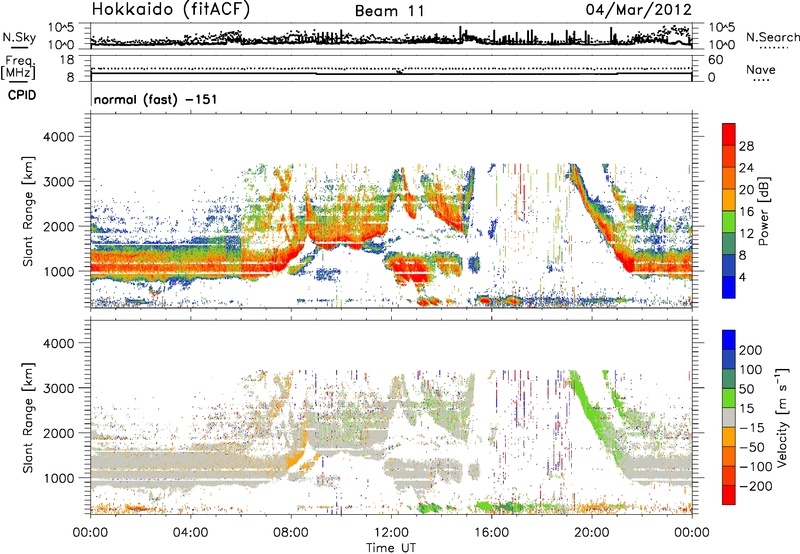This screenshot has width=800, height=554.
Task: Click the 4 label on power colorbar
Action: pos(742,277)
